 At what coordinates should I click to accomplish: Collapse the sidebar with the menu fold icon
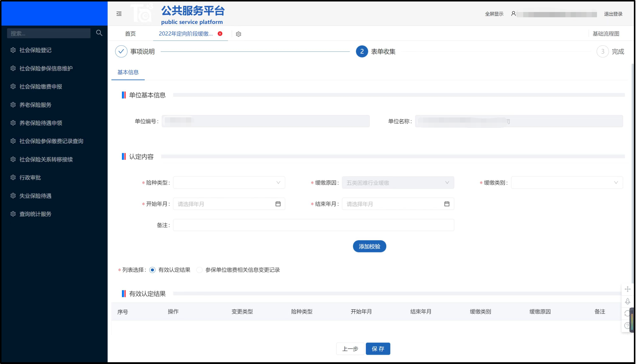click(119, 14)
